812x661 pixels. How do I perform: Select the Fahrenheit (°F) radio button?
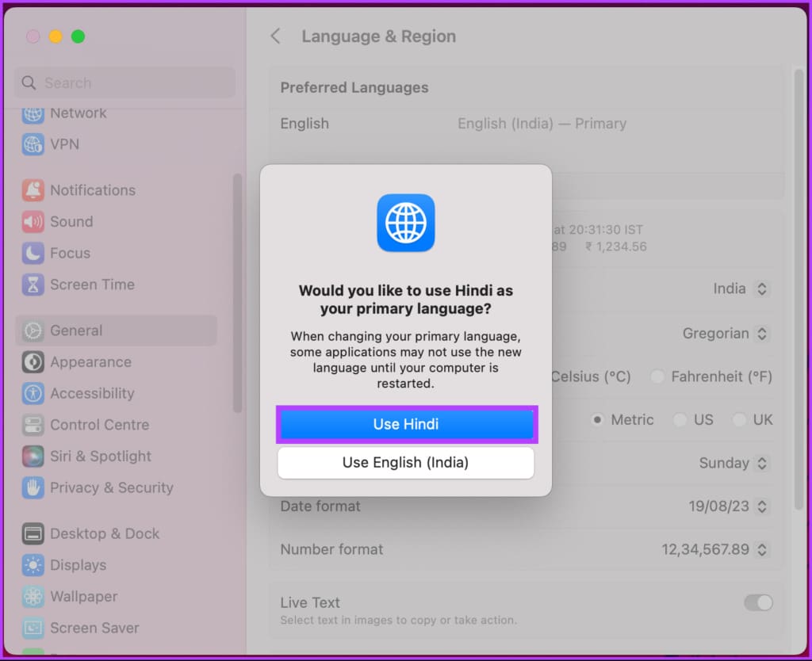coord(657,376)
